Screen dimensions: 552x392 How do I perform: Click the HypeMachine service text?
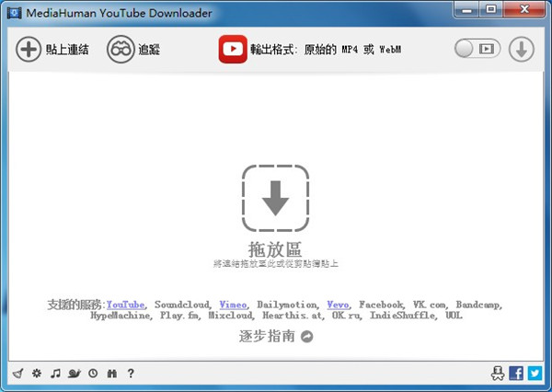pyautogui.click(x=120, y=316)
